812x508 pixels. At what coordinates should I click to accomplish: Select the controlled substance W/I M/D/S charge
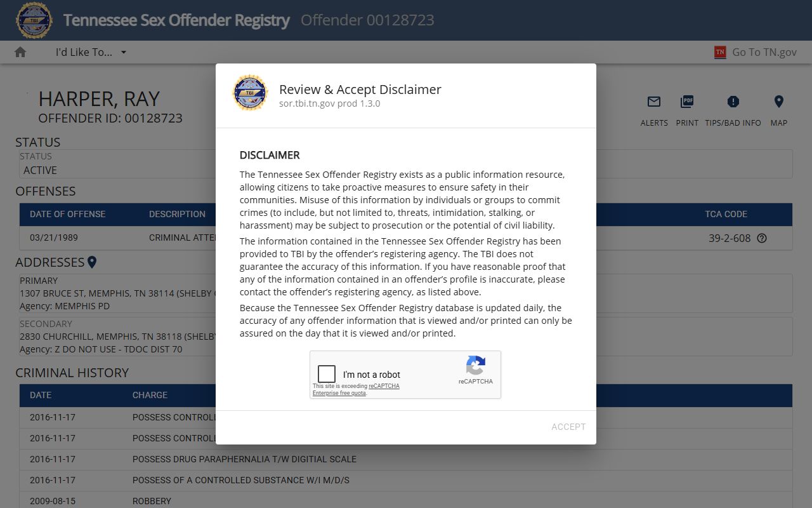tap(241, 480)
